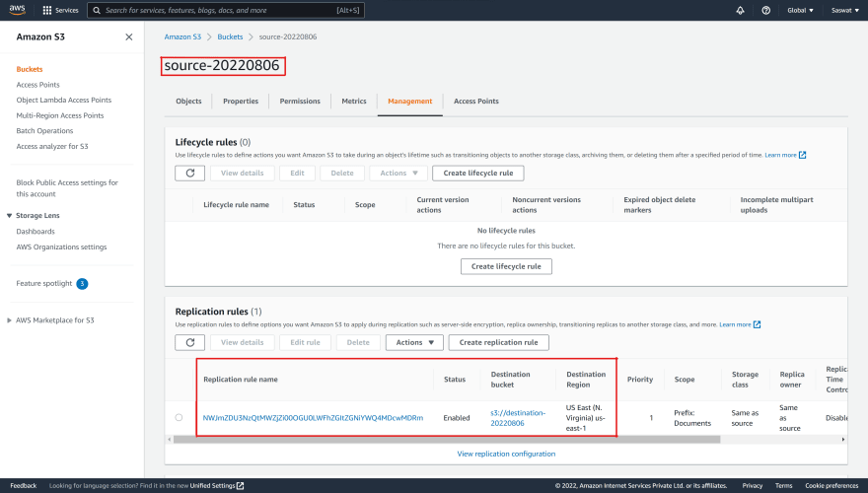
Task: Open Feature spotlight in sidebar
Action: (x=44, y=283)
